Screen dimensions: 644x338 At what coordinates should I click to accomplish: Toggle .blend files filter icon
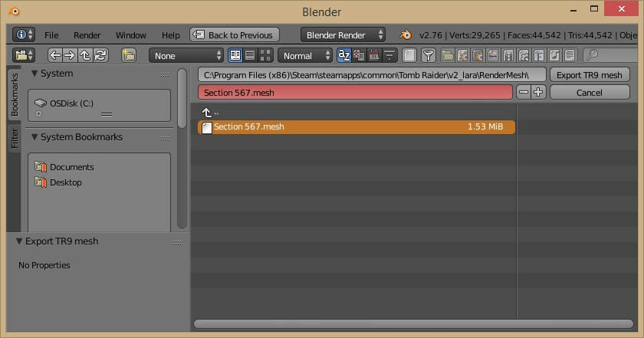(x=463, y=55)
